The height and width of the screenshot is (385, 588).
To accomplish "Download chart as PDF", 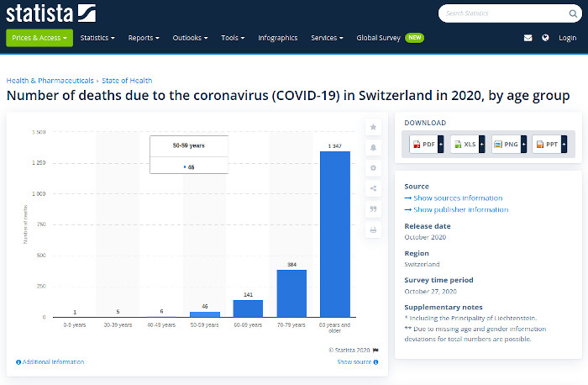I will click(423, 144).
